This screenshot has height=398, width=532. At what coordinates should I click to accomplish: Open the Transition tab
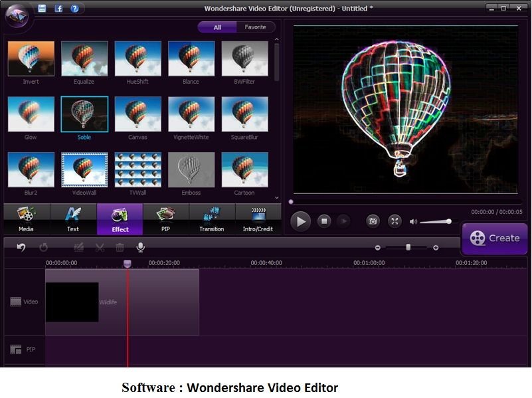[x=212, y=219]
